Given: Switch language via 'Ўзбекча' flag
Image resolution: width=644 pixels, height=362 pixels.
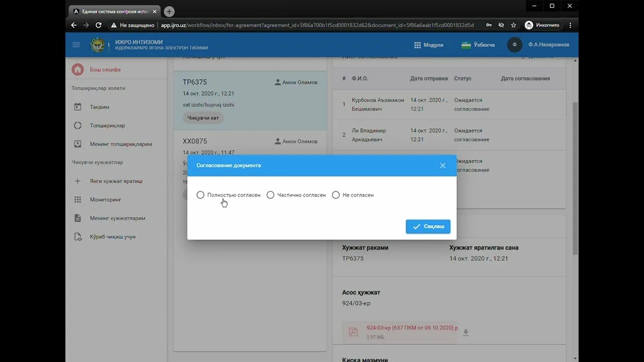Looking at the screenshot, I should click(478, 45).
